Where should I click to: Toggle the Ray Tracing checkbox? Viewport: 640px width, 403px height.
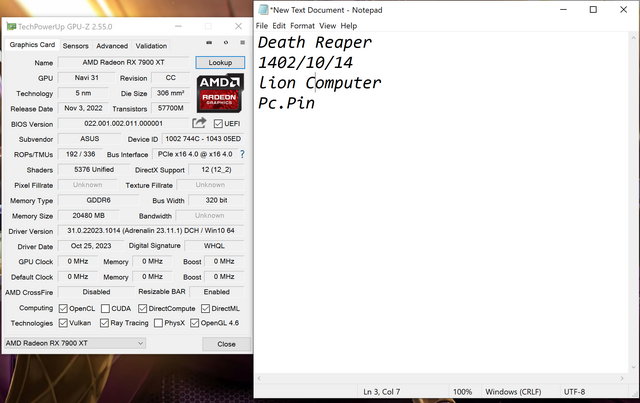[x=105, y=323]
